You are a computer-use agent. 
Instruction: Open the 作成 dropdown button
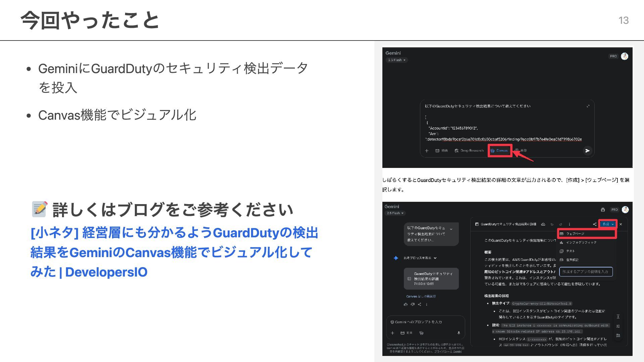[x=608, y=224]
